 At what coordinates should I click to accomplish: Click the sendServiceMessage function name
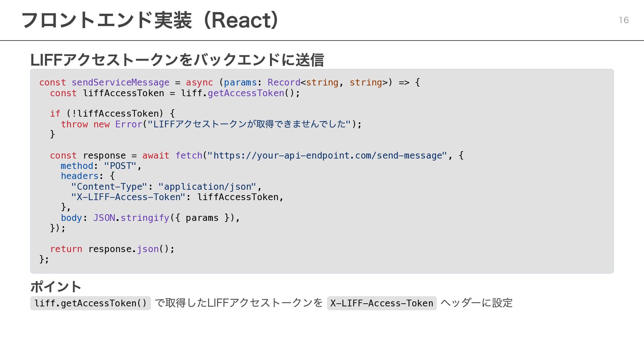(x=120, y=82)
